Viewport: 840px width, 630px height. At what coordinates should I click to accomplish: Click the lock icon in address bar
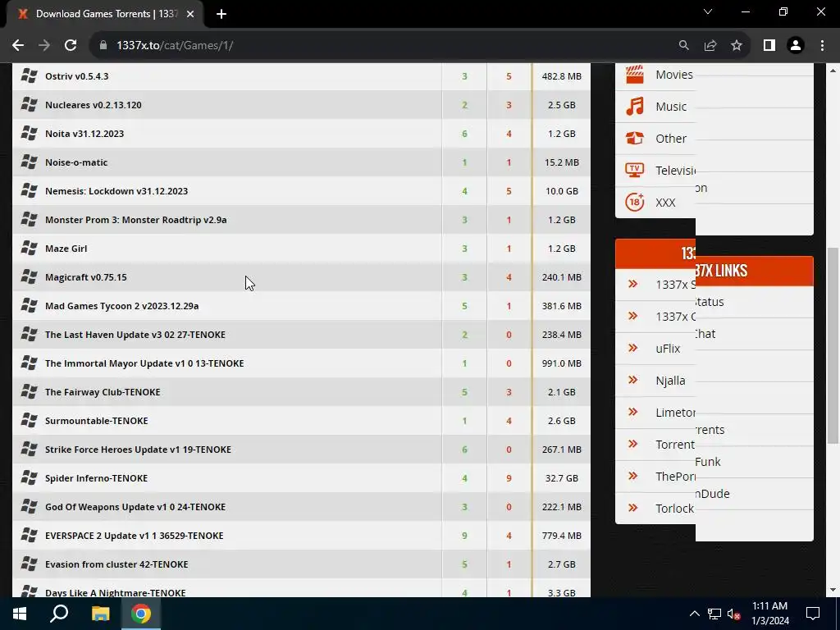point(103,46)
